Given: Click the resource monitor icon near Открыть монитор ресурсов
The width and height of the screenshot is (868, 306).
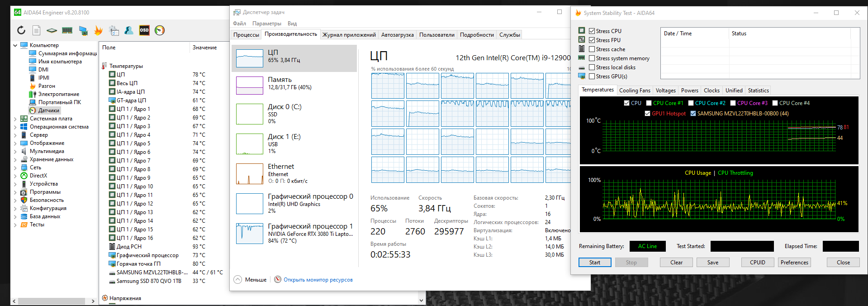Looking at the screenshot, I should tap(278, 280).
